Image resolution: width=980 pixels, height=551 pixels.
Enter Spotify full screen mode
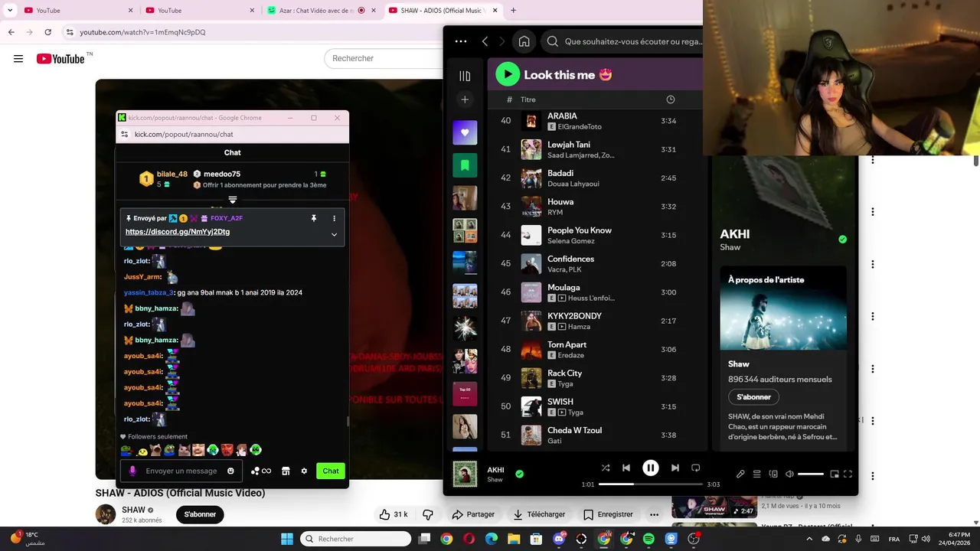click(848, 474)
